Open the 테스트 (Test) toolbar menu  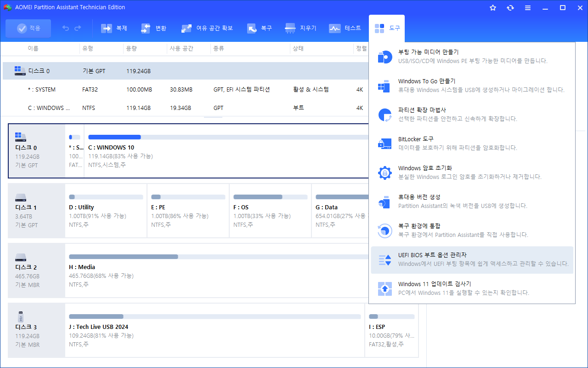click(x=345, y=29)
